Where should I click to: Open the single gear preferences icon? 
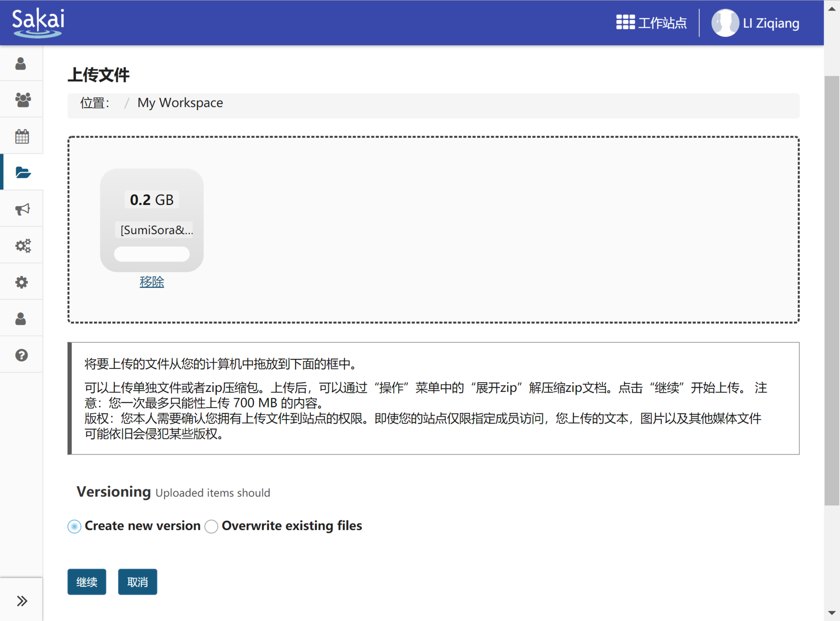click(21, 282)
